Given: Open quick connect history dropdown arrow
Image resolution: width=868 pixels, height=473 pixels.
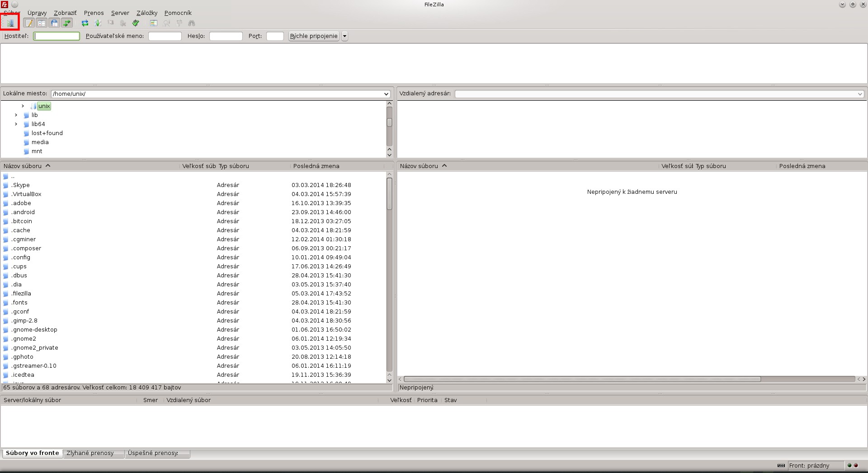Looking at the screenshot, I should (344, 36).
